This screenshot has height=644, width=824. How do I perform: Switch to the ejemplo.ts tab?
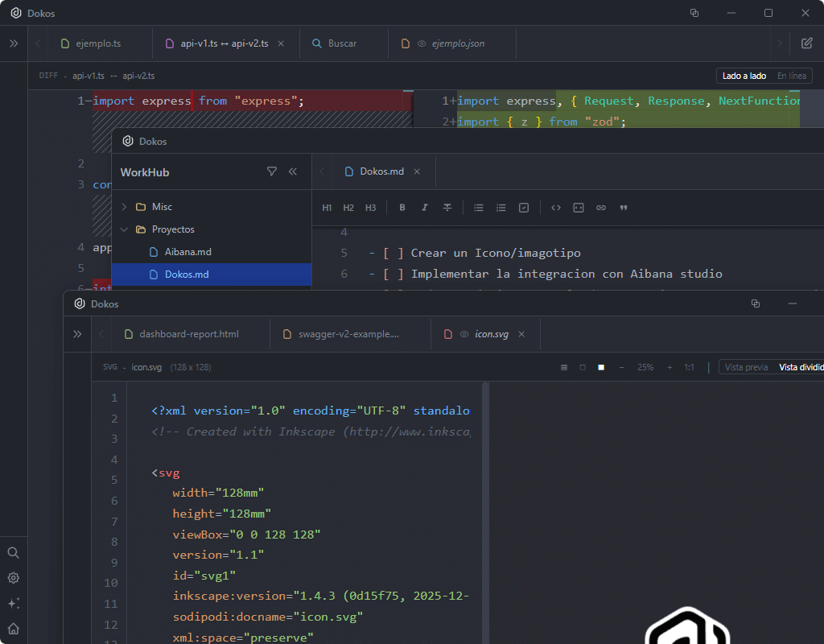pyautogui.click(x=98, y=43)
